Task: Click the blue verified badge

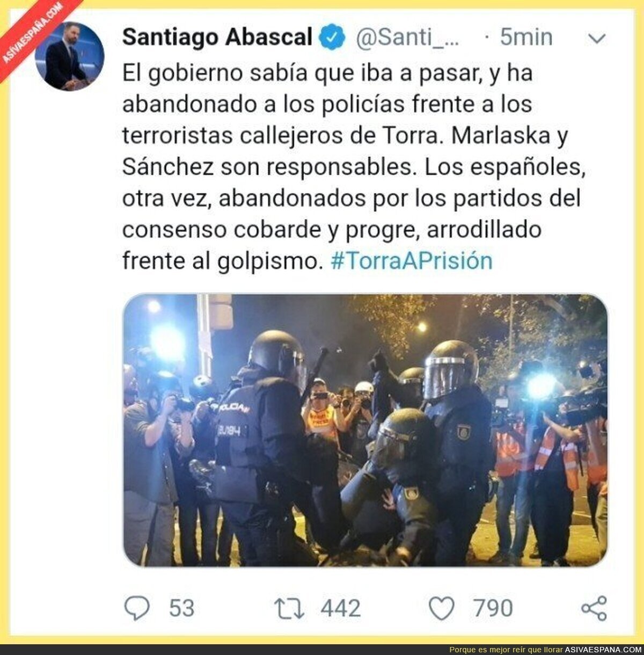Action: click(333, 37)
